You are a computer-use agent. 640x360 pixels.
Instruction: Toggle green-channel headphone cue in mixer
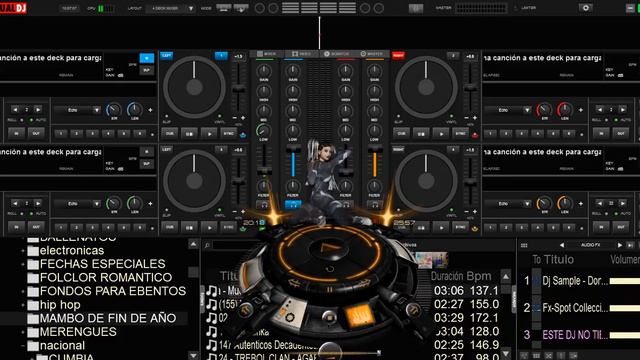coord(264,204)
